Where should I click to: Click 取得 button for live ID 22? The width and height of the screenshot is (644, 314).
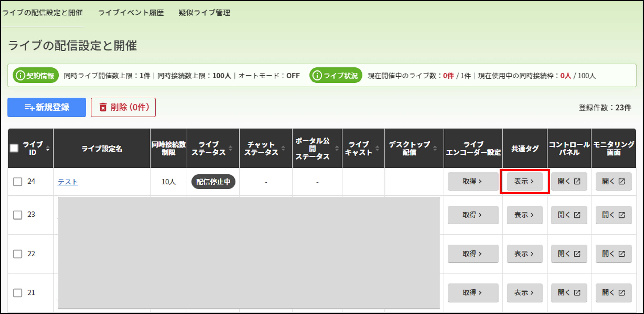473,254
